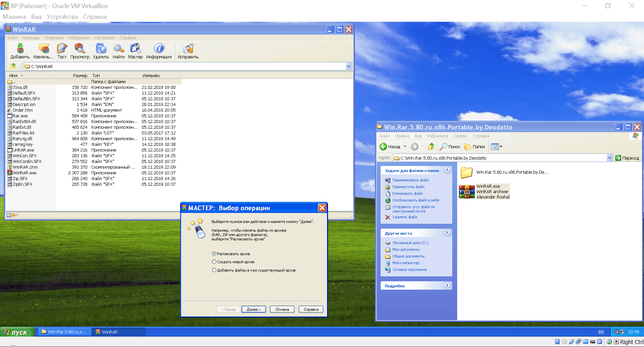This screenshot has height=347, width=644.
Task: Collapse the Другие места panel
Action: 447,233
